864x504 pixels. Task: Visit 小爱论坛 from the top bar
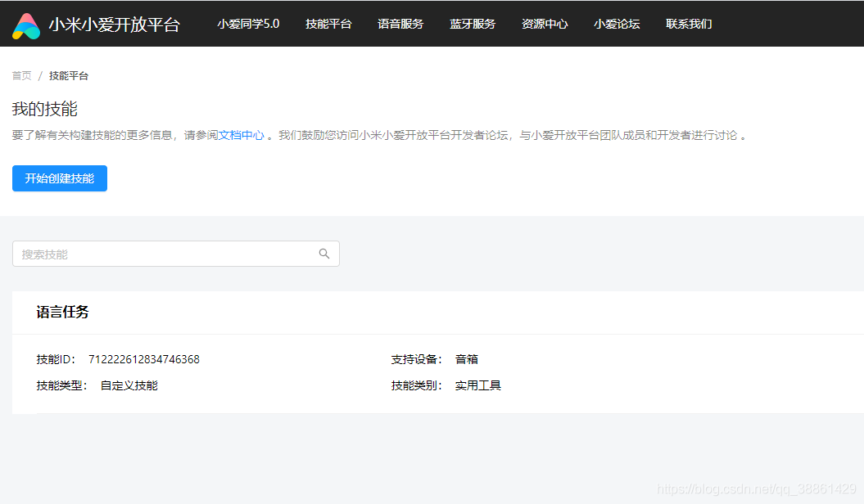(x=617, y=24)
